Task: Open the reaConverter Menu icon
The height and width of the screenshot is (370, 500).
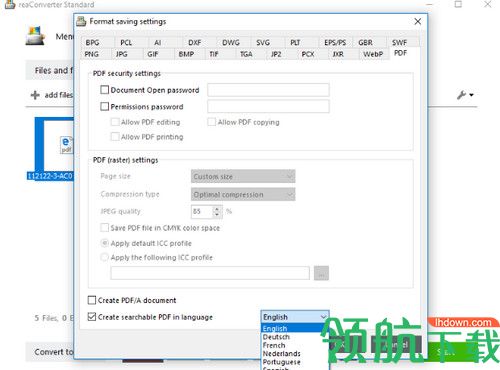Action: pos(35,36)
